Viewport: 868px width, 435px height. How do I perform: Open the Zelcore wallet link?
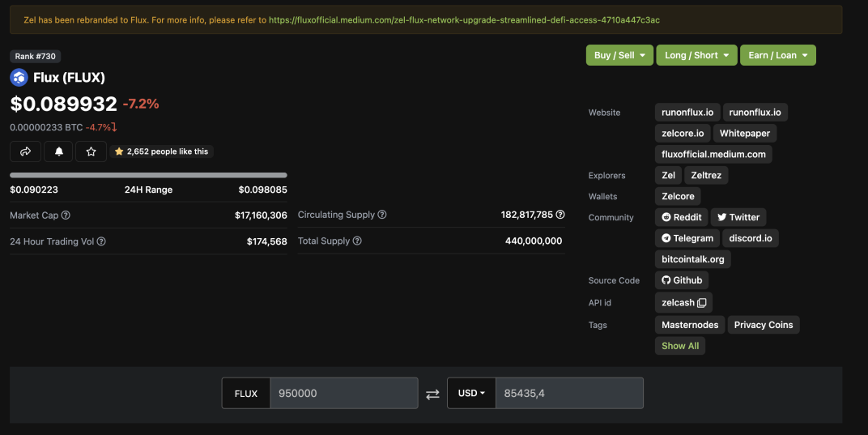point(678,196)
